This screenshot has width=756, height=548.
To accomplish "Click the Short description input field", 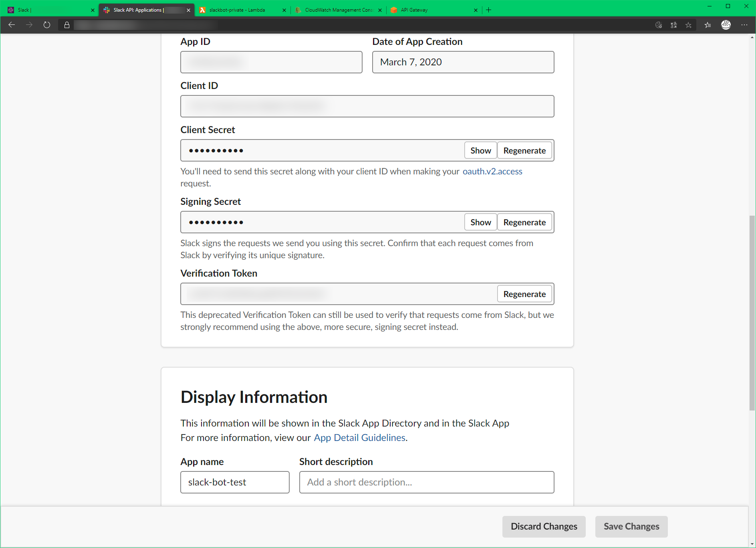I will pos(426,482).
